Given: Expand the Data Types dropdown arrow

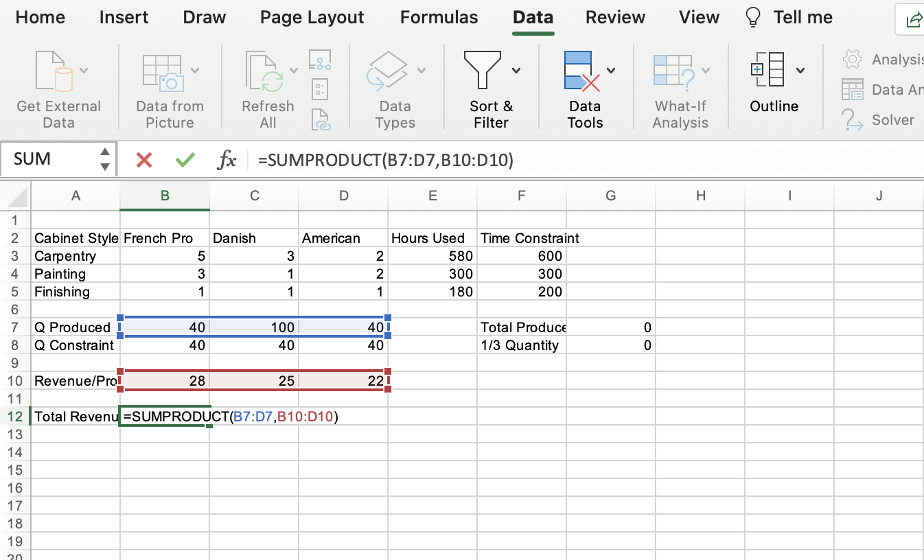Looking at the screenshot, I should (421, 70).
